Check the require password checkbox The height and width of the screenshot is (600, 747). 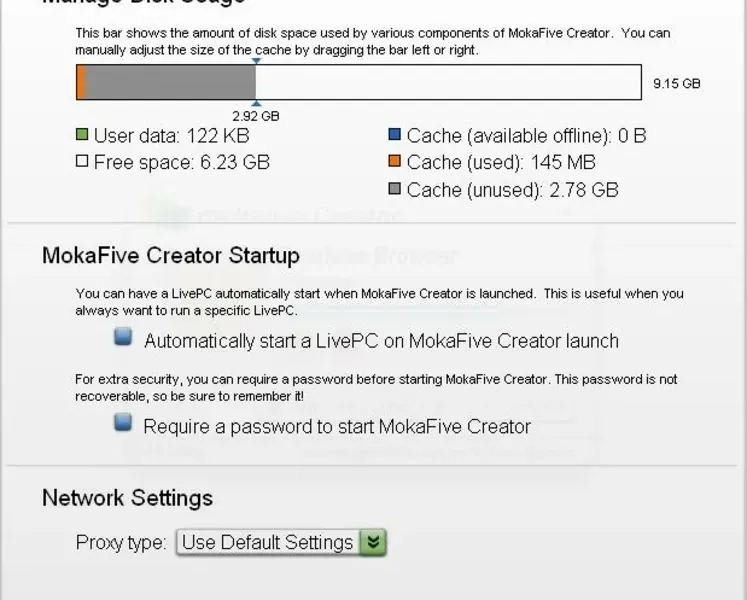click(x=123, y=423)
